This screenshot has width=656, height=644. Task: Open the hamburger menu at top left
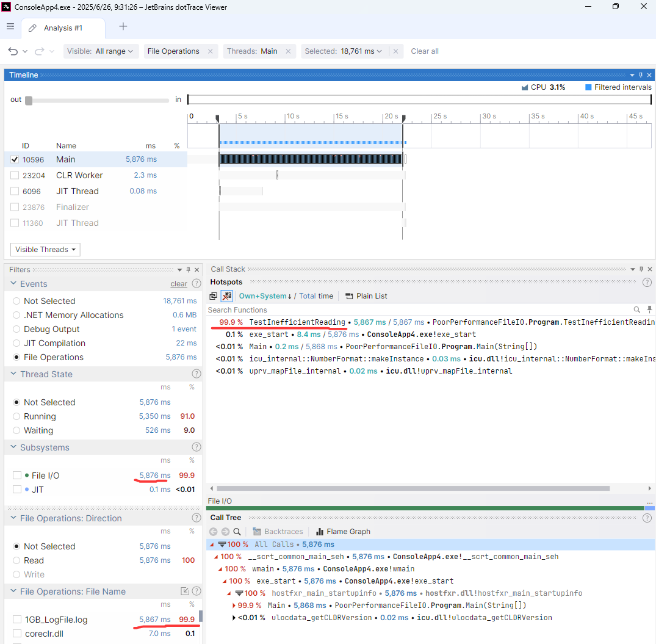10,26
